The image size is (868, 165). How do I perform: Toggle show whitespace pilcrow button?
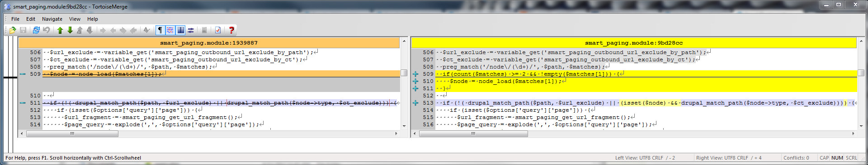(x=160, y=30)
